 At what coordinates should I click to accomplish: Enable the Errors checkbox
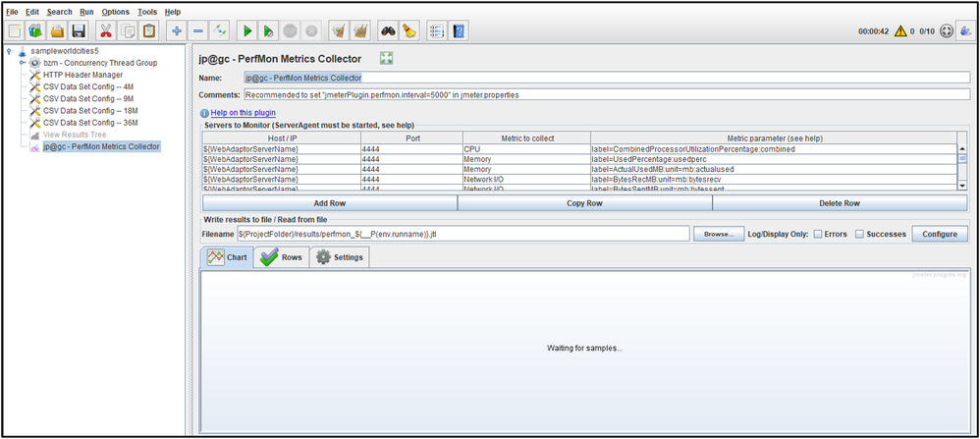pyautogui.click(x=818, y=234)
